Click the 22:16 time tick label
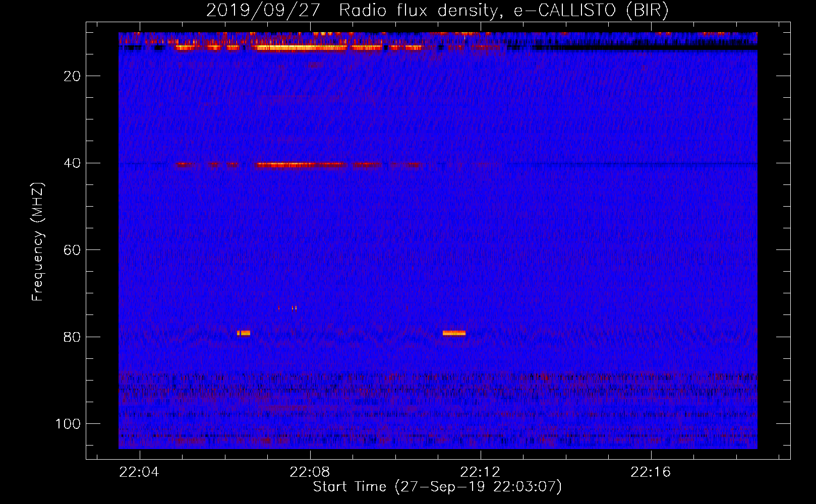 [x=651, y=472]
